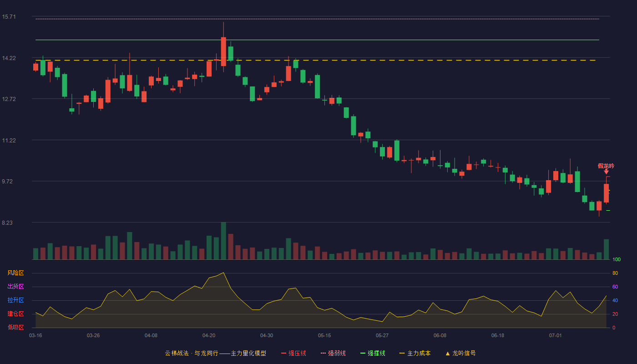Click the 04-20 date label
637x364 pixels.
(209, 335)
